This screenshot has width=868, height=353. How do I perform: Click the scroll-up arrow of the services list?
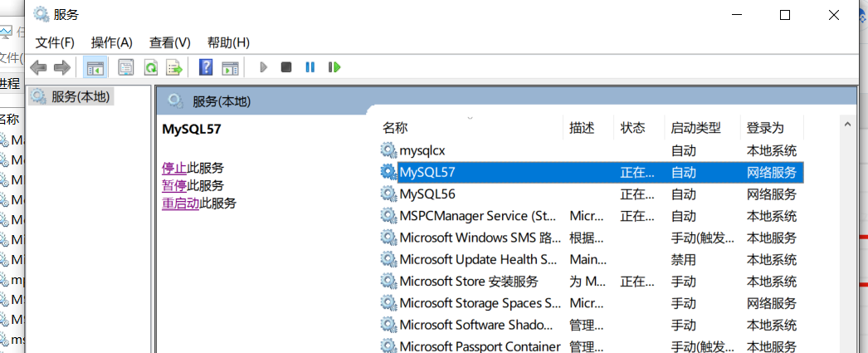847,125
